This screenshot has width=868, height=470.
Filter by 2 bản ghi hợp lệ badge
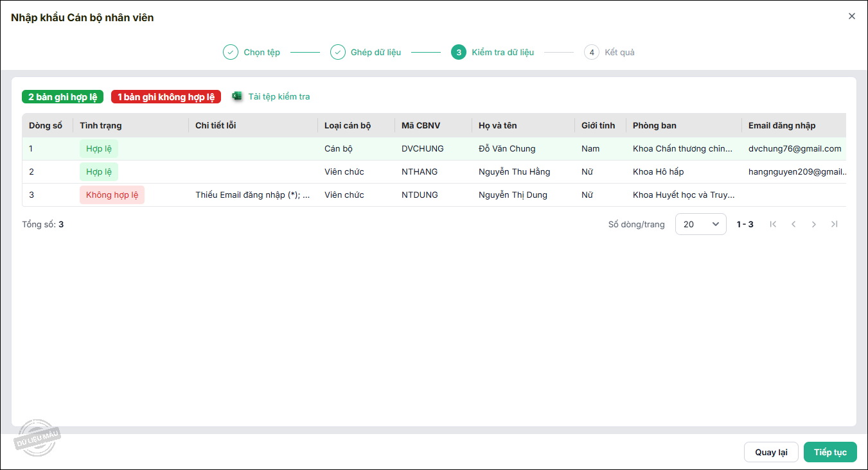[62, 97]
